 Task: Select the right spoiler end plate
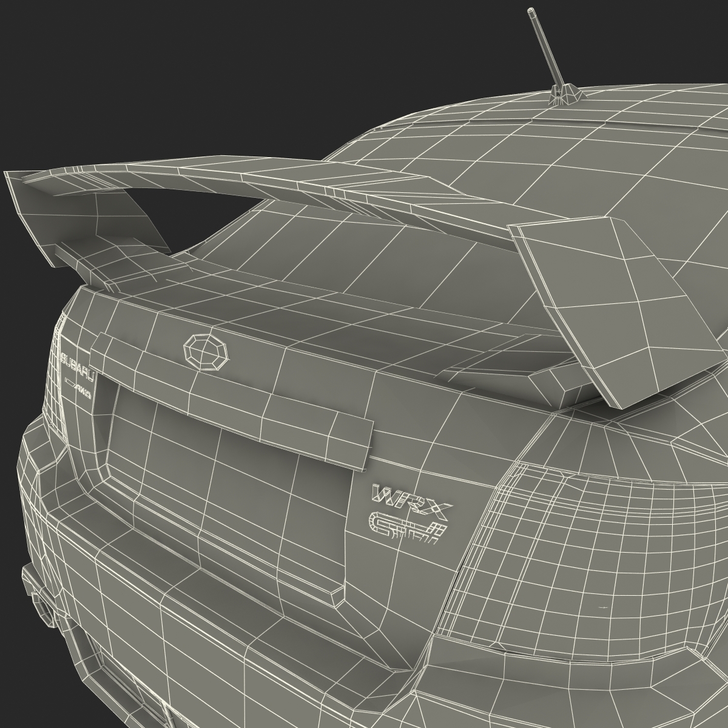[613, 303]
